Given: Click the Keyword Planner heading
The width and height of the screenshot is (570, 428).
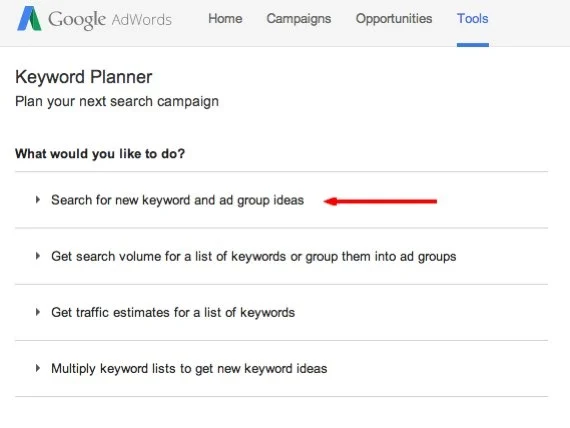Looking at the screenshot, I should tap(84, 77).
